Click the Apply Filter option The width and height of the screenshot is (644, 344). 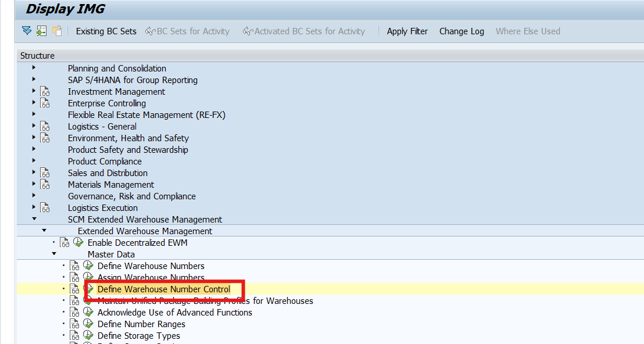tap(407, 31)
